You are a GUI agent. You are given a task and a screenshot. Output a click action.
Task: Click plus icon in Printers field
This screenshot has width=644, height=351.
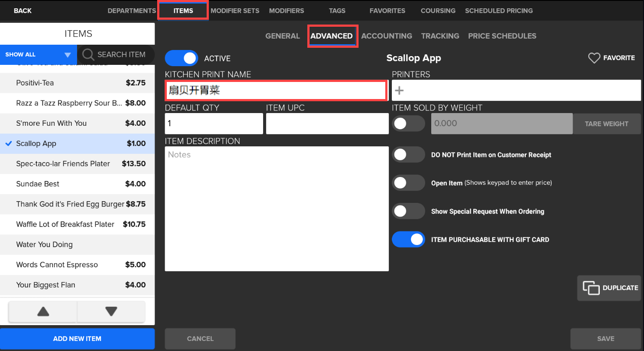pos(399,91)
